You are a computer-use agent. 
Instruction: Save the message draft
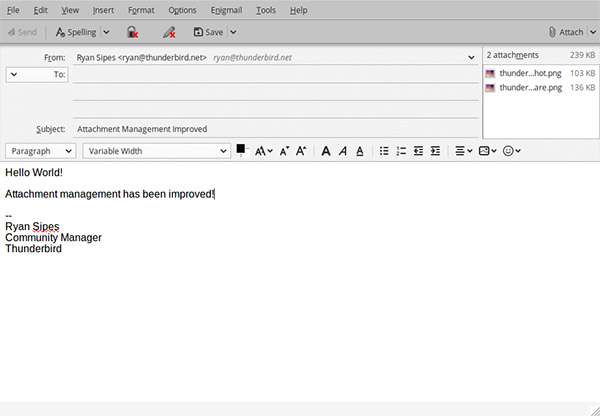(x=208, y=32)
